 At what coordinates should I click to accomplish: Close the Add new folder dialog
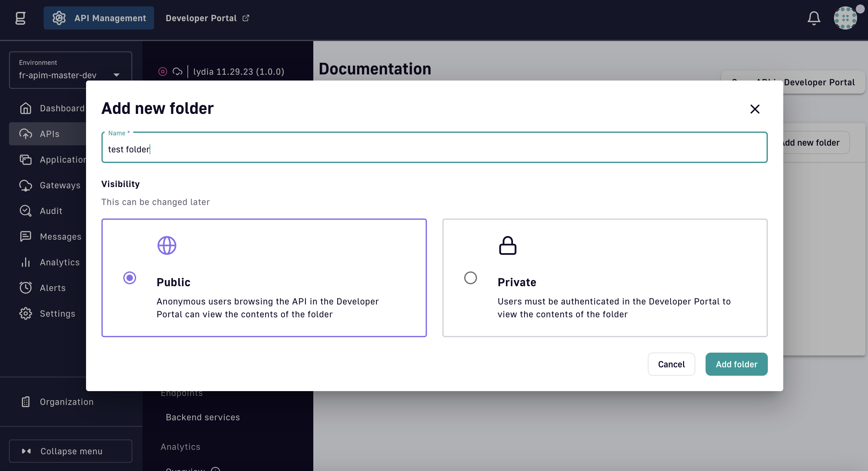pos(754,109)
